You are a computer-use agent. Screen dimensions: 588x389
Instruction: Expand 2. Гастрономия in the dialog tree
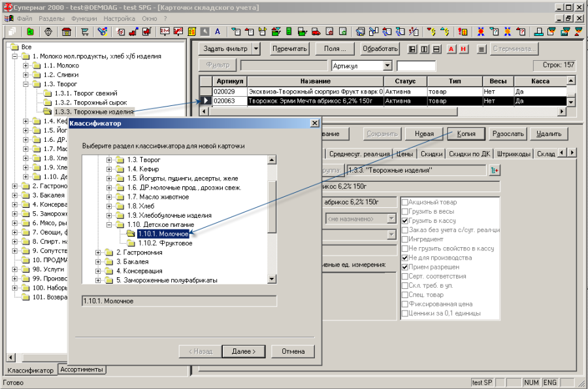[98, 252]
